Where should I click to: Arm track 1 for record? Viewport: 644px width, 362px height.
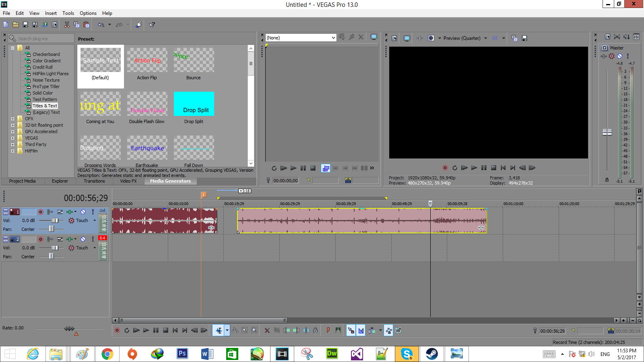(41, 212)
